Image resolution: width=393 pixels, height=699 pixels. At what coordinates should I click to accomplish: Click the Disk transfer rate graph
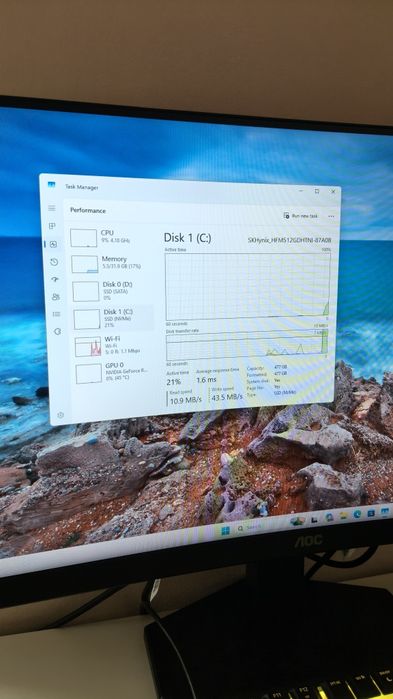coord(247,346)
